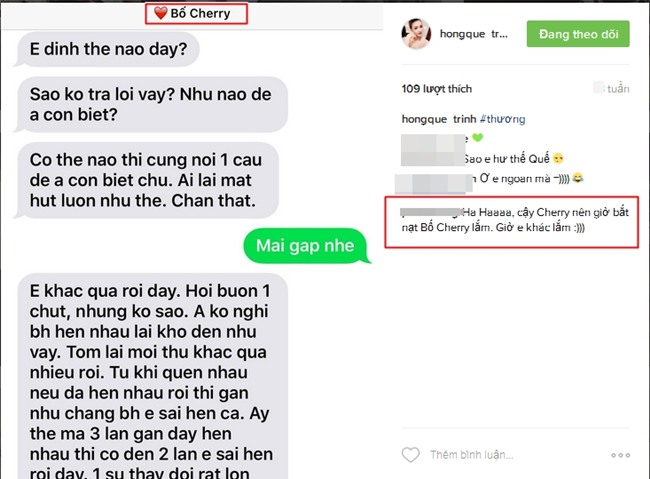Open the #thương hashtag link
Viewport: 650px width, 479px height.
pos(502,119)
